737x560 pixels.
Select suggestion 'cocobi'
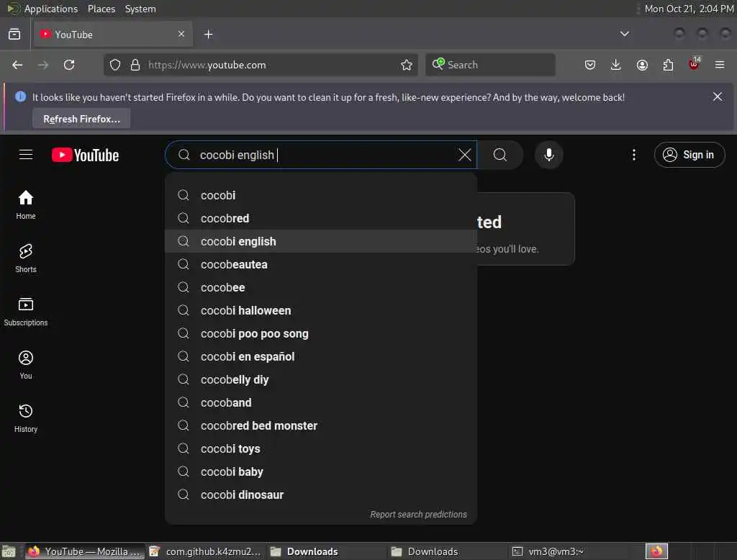tap(320, 195)
